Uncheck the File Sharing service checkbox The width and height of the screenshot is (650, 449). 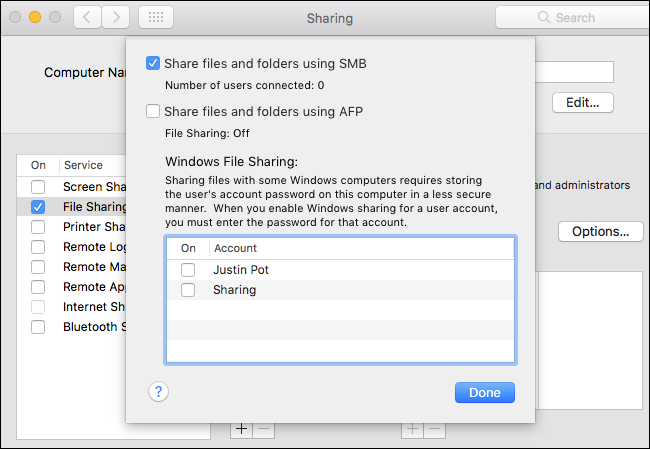38,207
